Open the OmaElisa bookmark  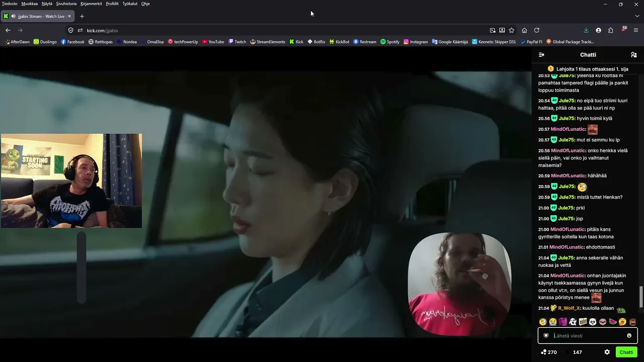[x=152, y=42]
